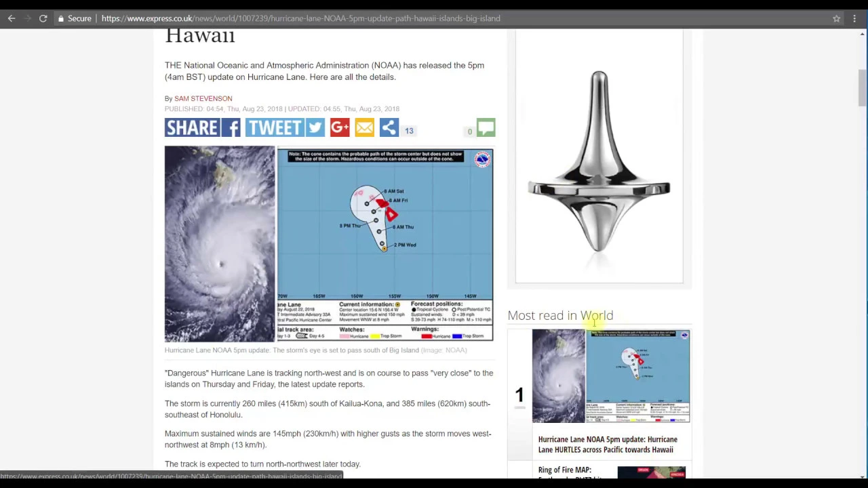Click the share count 13
Viewport: 868px width, 488px height.
click(x=409, y=131)
